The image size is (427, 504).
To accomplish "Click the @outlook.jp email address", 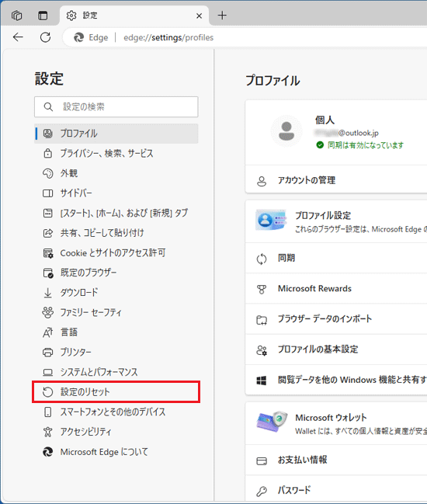I will (347, 133).
